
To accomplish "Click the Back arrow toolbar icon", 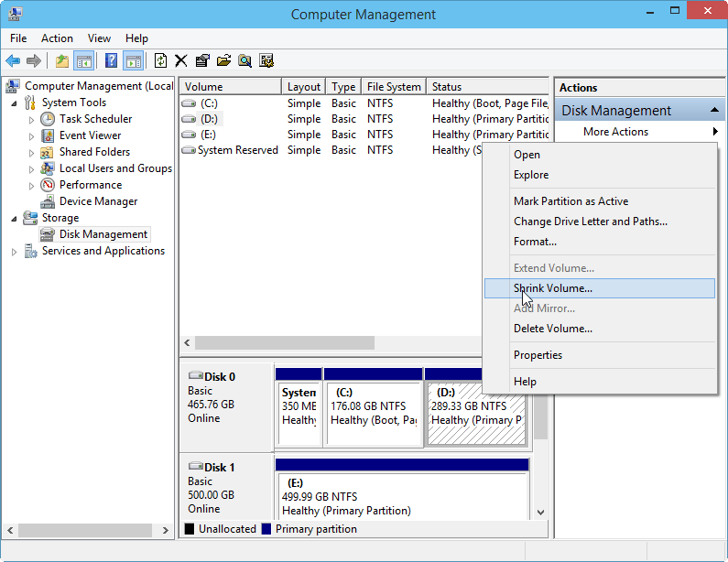I will click(x=13, y=61).
